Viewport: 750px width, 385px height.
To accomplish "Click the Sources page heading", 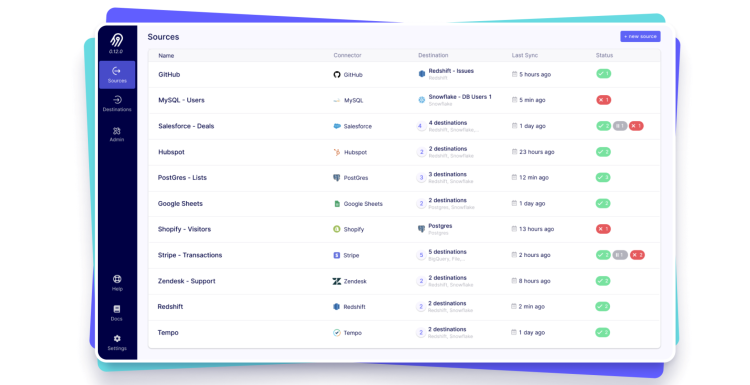I will coord(163,37).
